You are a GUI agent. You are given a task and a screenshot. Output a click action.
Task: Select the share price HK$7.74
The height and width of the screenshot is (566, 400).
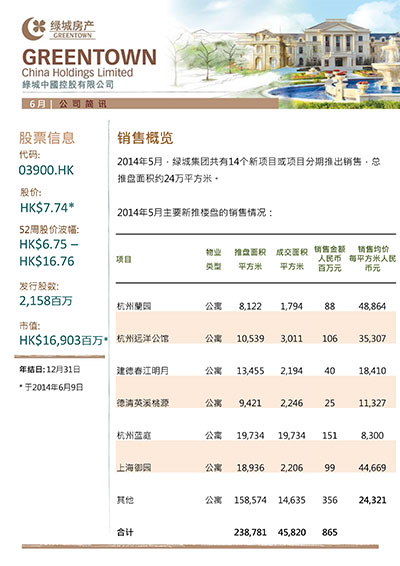click(x=47, y=208)
